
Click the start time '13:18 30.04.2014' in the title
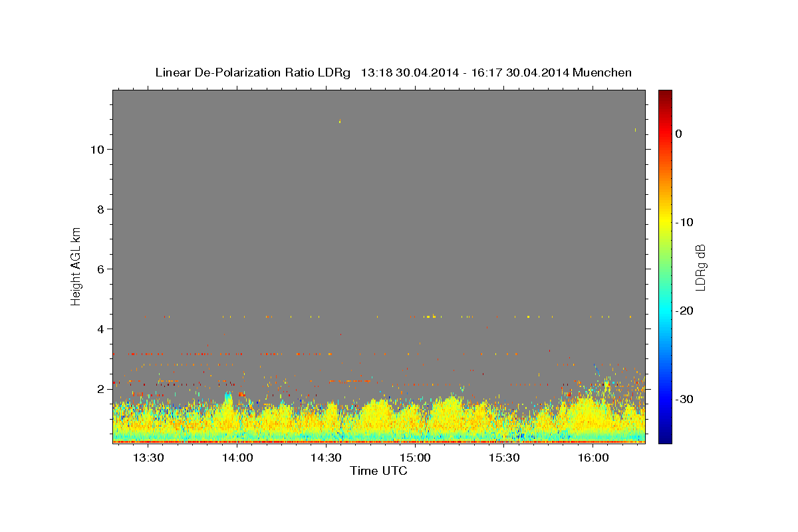(x=410, y=72)
